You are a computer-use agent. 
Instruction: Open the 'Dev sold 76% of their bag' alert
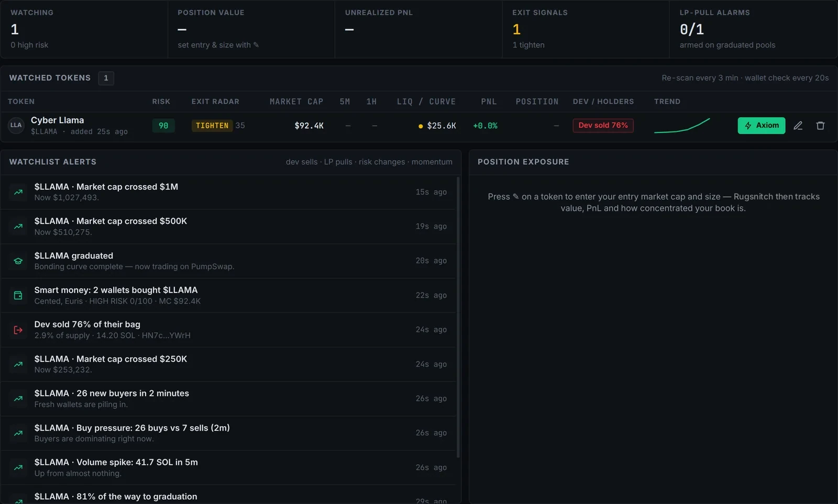pyautogui.click(x=228, y=330)
